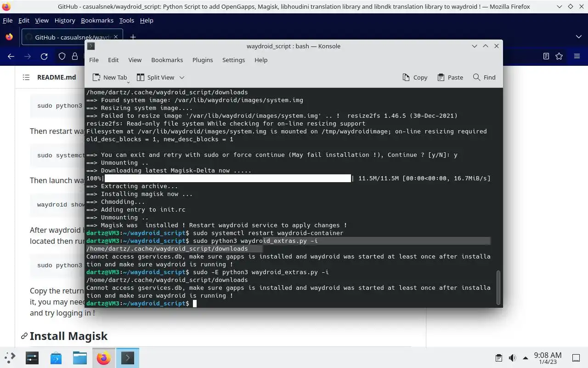Expand Split View dropdown arrow

click(181, 77)
